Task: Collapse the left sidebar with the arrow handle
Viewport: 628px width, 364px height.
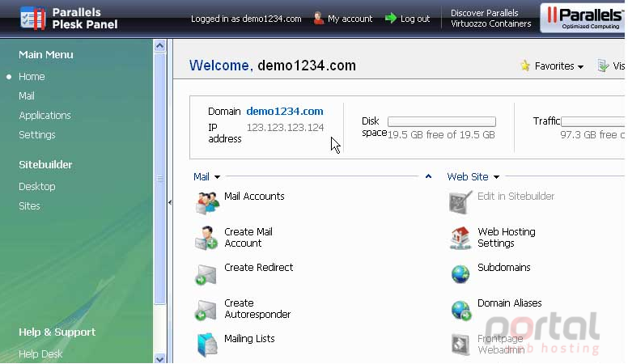Action: (170, 202)
